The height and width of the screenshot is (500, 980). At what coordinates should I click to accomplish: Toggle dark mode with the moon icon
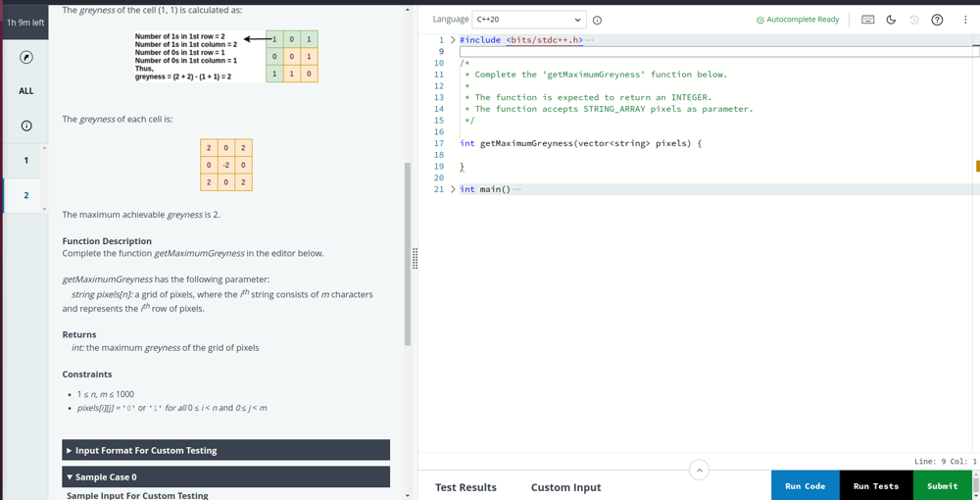pyautogui.click(x=891, y=20)
